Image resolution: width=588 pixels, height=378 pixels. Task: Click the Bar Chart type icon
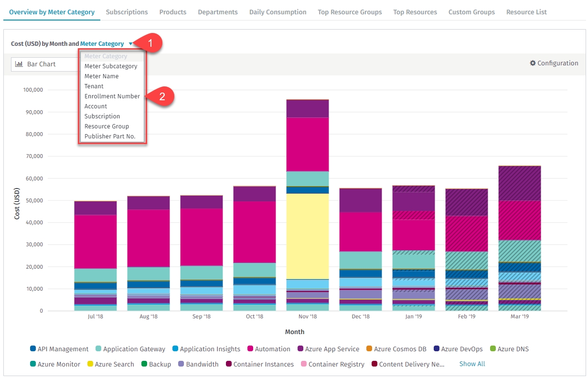coord(19,64)
